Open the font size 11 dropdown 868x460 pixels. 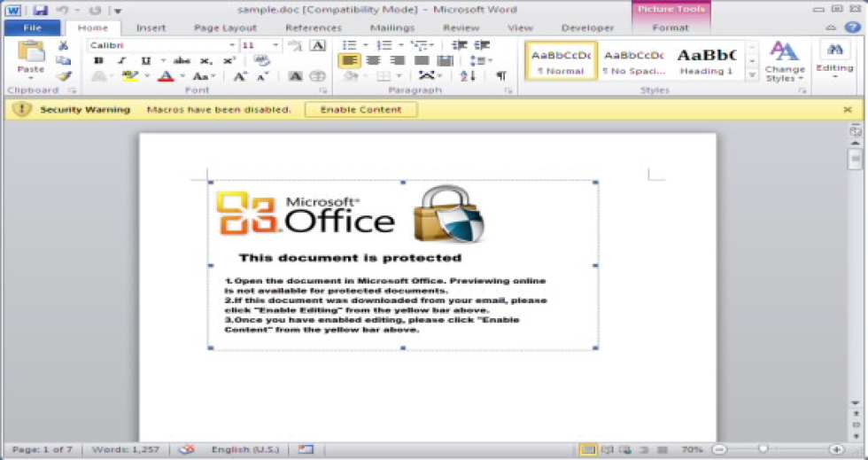(x=275, y=45)
